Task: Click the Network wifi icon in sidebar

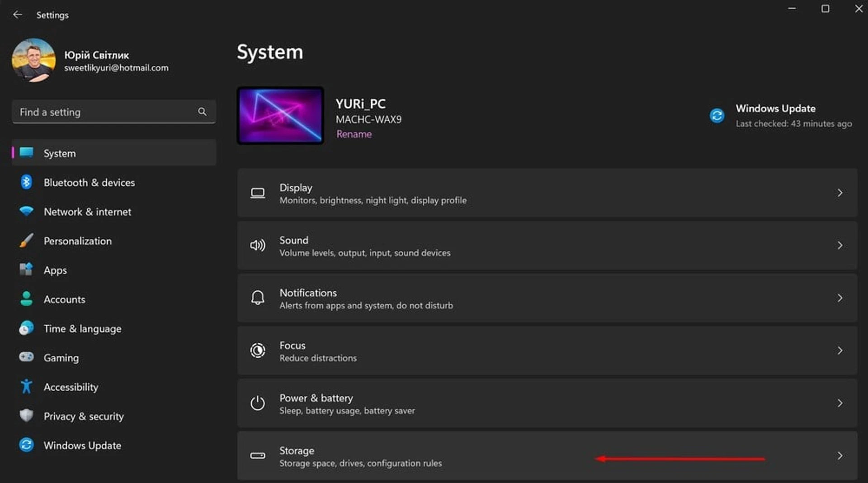Action: pyautogui.click(x=26, y=211)
